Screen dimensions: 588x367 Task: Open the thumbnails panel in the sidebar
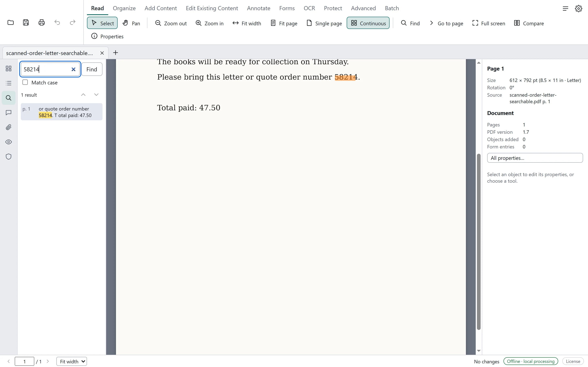tap(9, 69)
